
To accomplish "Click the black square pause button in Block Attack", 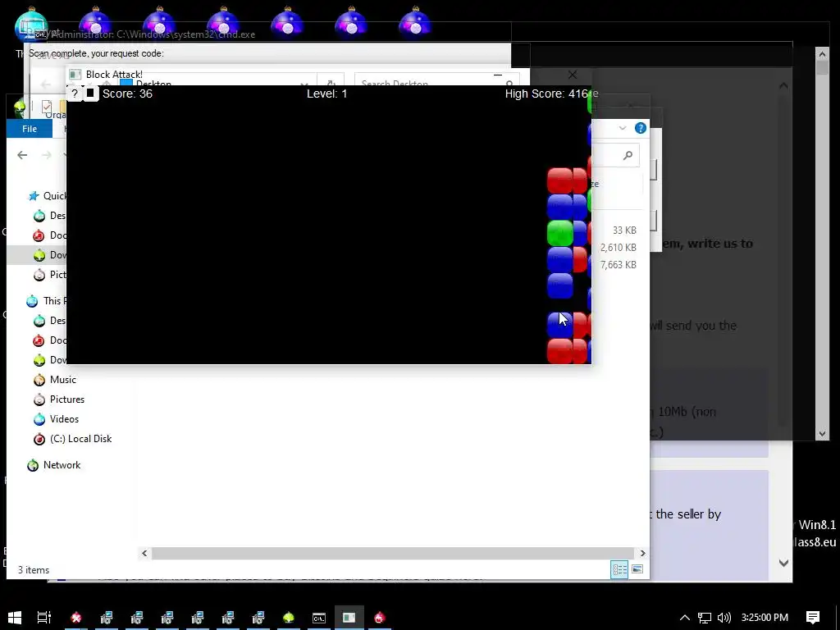I will (90, 94).
